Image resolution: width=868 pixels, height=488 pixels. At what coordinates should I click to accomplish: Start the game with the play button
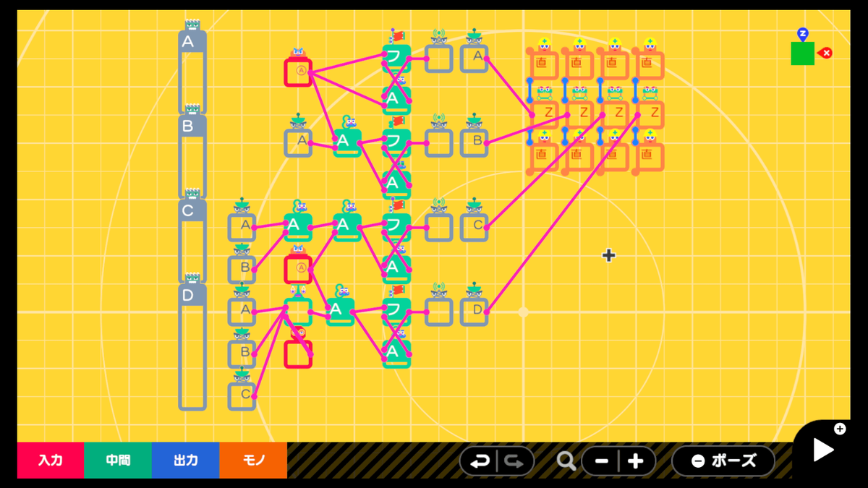[x=823, y=450]
